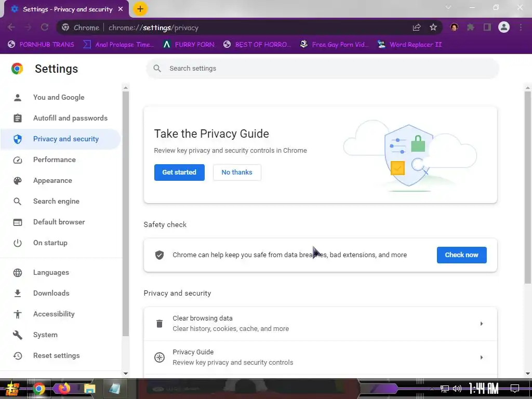Click the sidebar scroll down arrow
Screen dimensions: 532x399
[x=126, y=374]
